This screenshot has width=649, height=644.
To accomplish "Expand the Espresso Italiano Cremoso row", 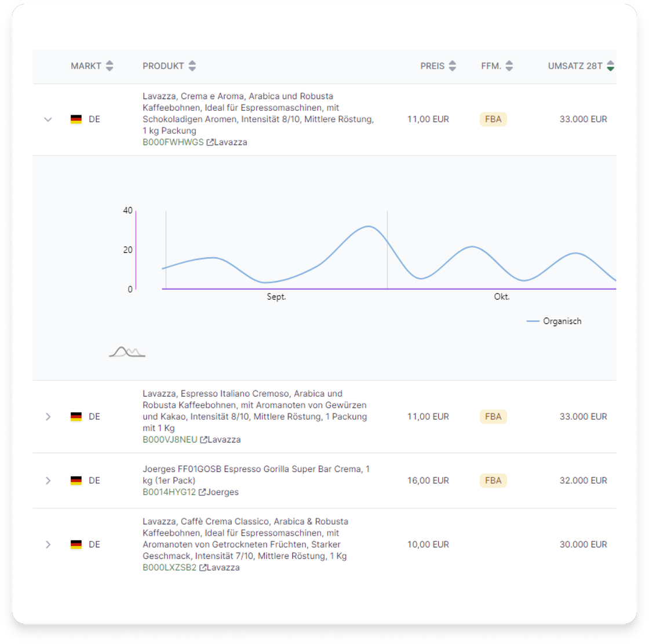I will coord(48,416).
